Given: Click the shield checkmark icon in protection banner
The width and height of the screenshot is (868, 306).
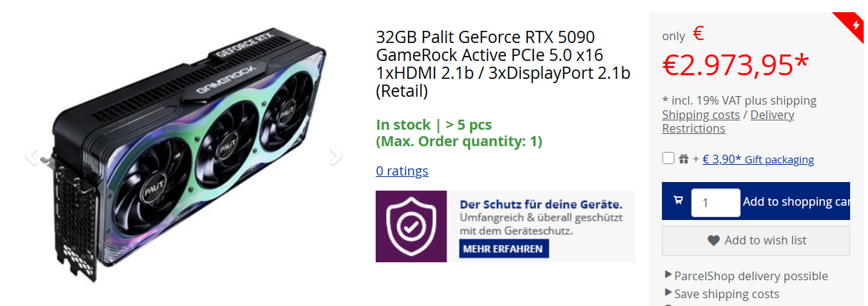Looking at the screenshot, I should pyautogui.click(x=411, y=226).
